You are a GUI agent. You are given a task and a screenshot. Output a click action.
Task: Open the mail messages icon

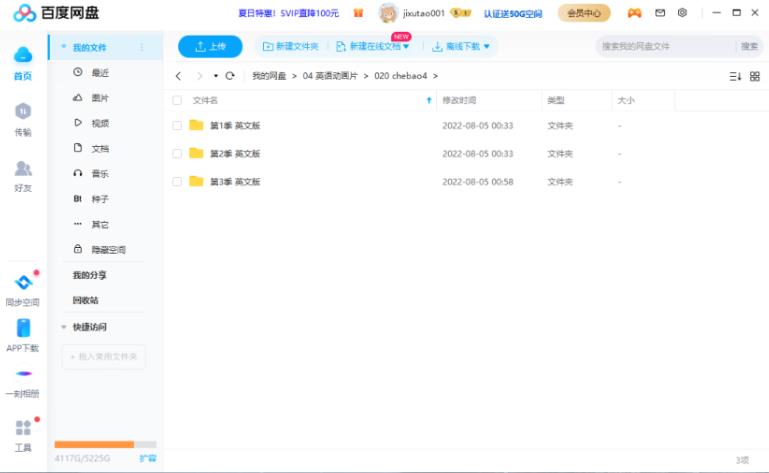click(660, 13)
